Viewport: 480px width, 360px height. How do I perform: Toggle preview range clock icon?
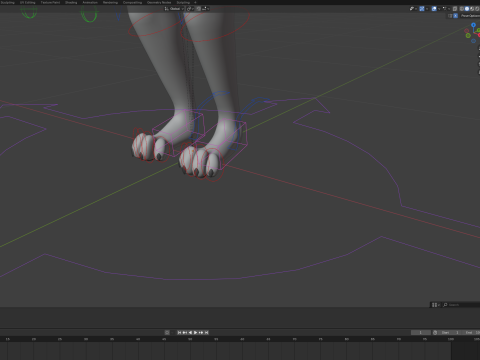(435, 332)
